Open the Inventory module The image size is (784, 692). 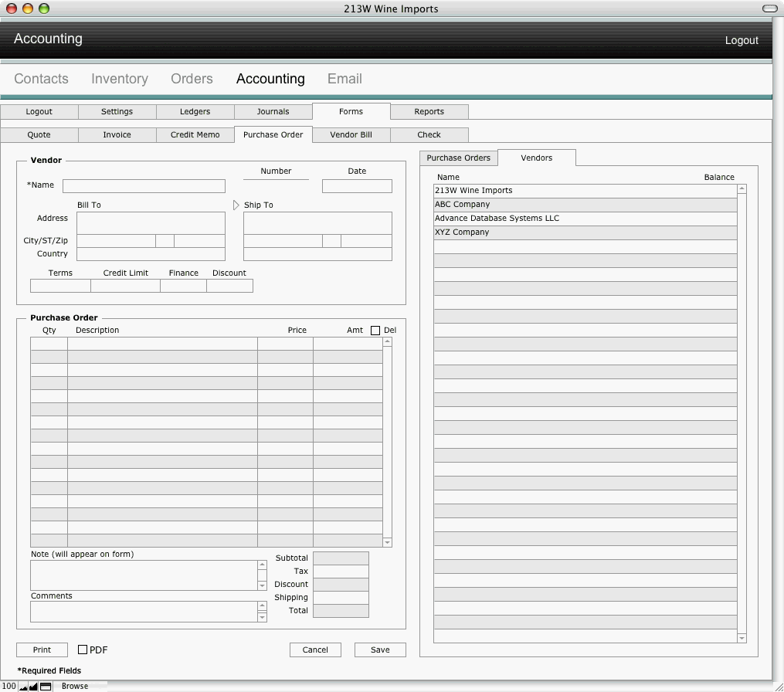pyautogui.click(x=120, y=79)
